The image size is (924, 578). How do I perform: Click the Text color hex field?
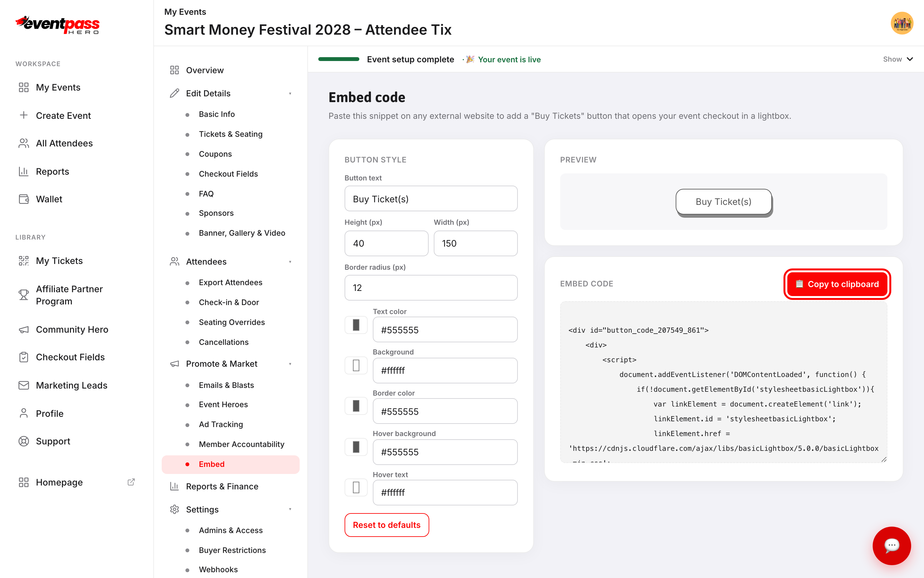[x=445, y=329]
